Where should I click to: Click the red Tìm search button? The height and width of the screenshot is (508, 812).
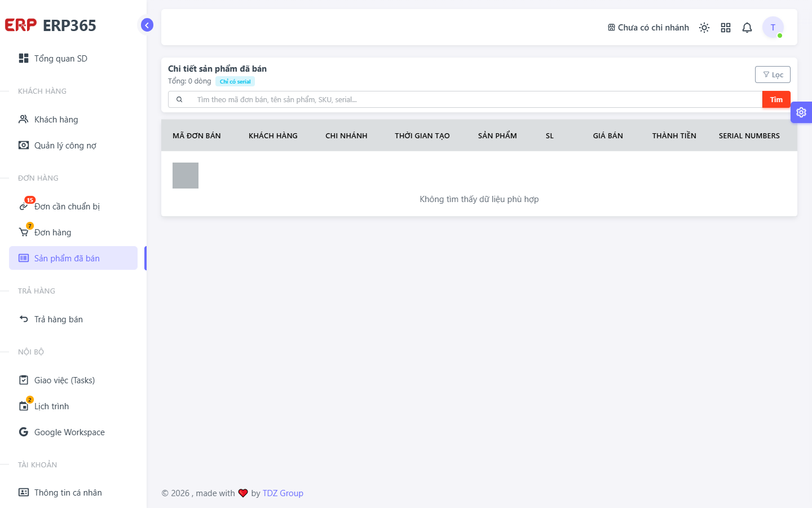tap(776, 99)
